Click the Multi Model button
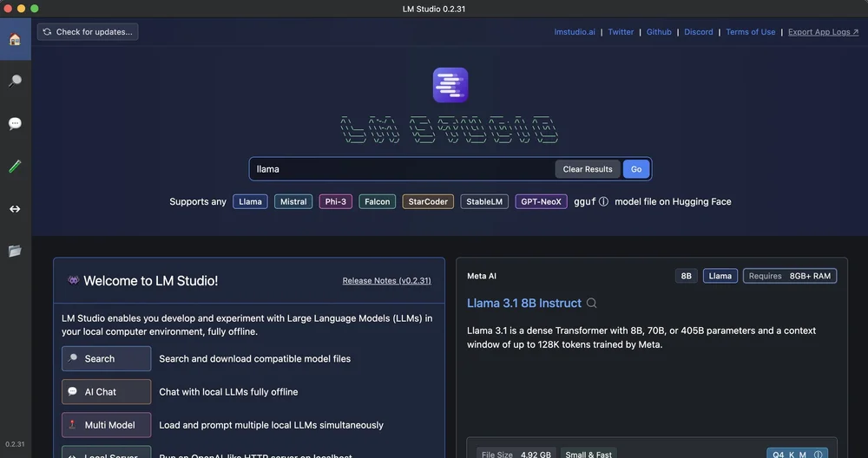868x458 pixels. click(x=106, y=425)
